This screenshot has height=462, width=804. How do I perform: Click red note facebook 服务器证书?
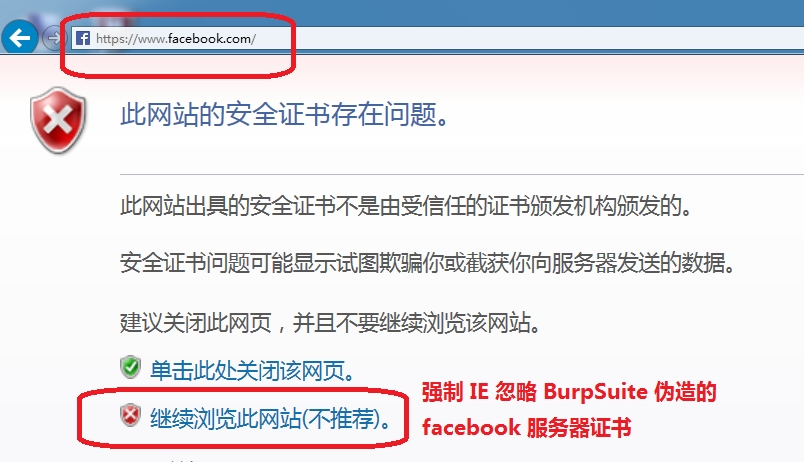coord(526,428)
